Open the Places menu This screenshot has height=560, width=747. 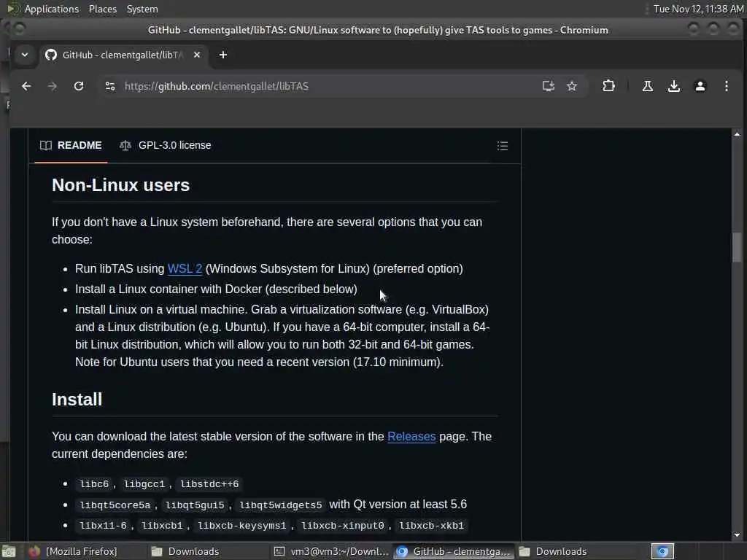[103, 9]
